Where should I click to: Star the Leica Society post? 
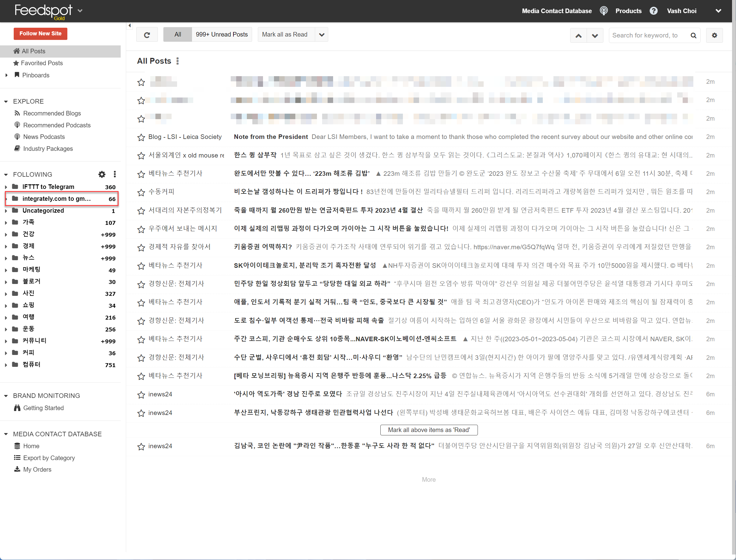point(141,137)
